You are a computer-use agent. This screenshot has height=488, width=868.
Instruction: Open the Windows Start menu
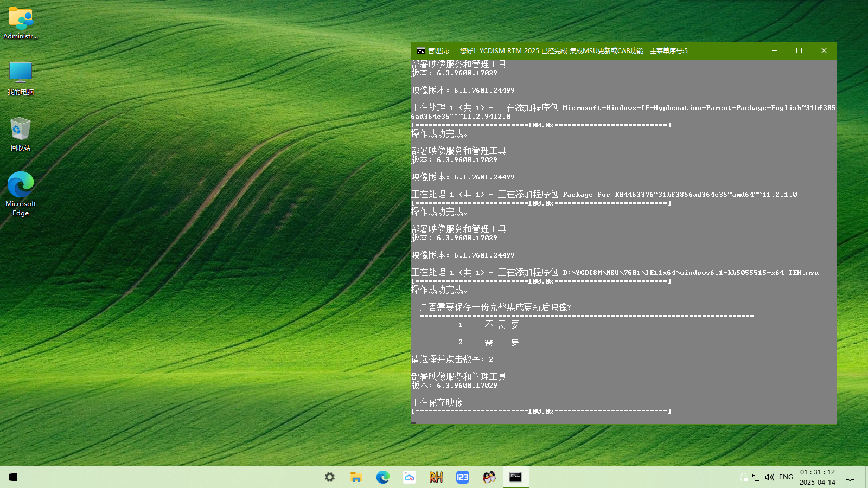[x=14, y=477]
